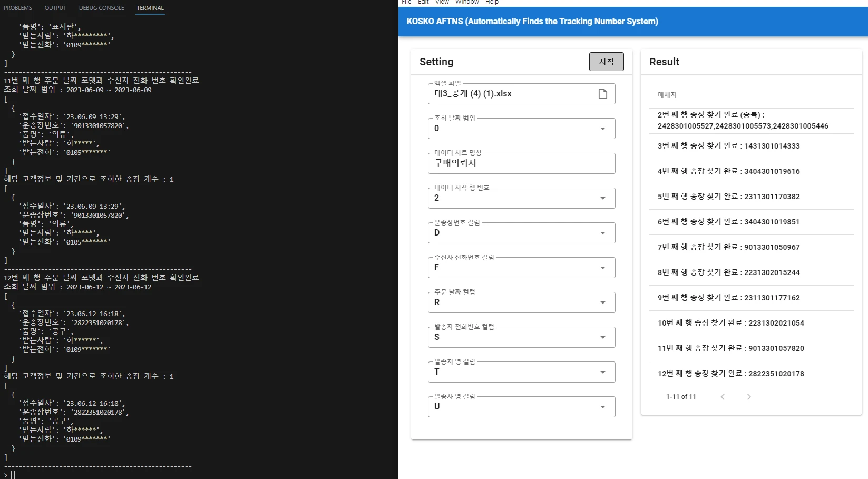Switch to the DEBUG CONSOLE tab
Screen dimensions: 868x479
pyautogui.click(x=101, y=8)
